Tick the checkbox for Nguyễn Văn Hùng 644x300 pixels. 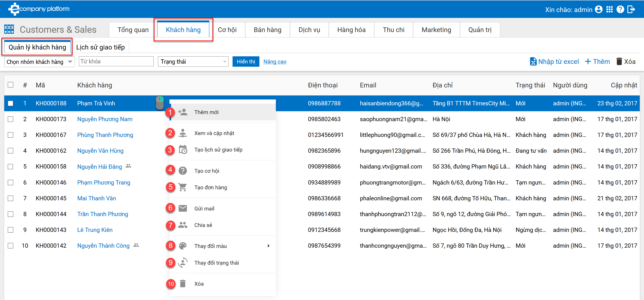coord(11,151)
